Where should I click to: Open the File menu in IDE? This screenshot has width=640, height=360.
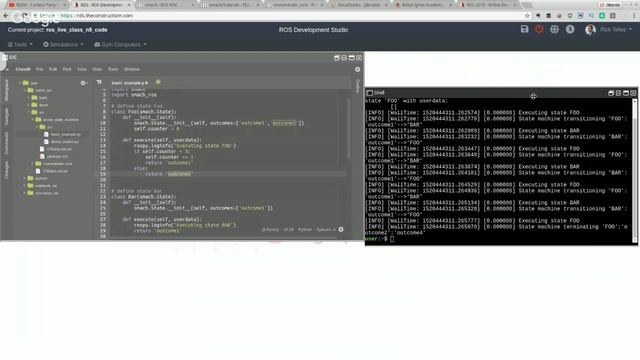pos(40,69)
